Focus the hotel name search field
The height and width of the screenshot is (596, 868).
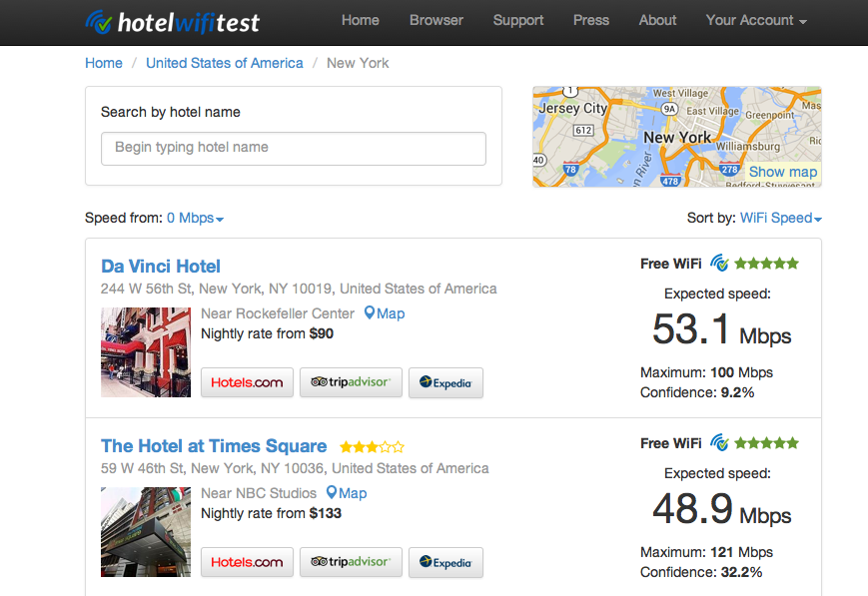click(x=294, y=148)
